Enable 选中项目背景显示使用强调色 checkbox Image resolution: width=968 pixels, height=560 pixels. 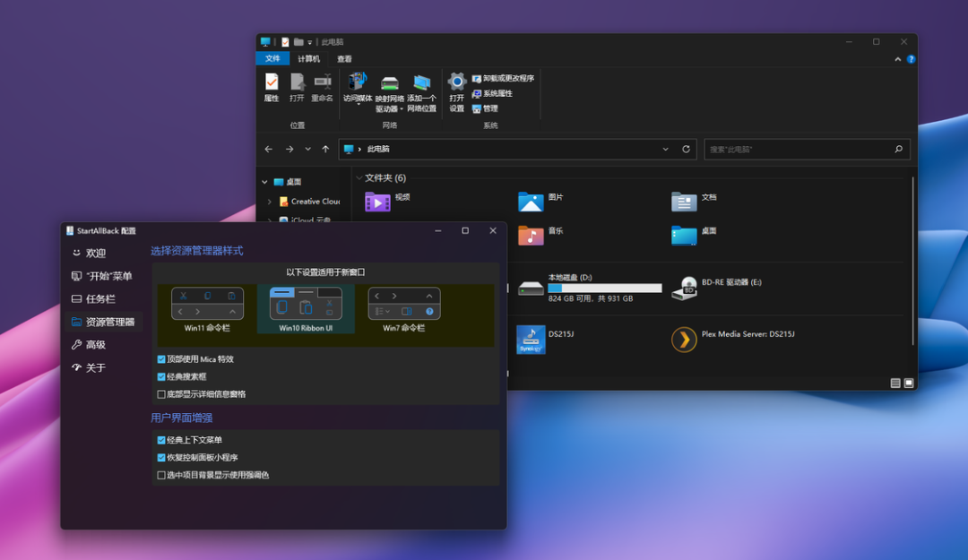coord(161,475)
